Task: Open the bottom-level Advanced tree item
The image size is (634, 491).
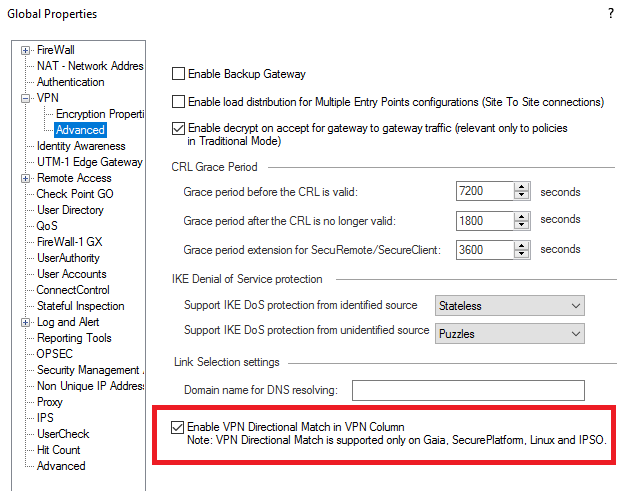Action: pyautogui.click(x=61, y=466)
